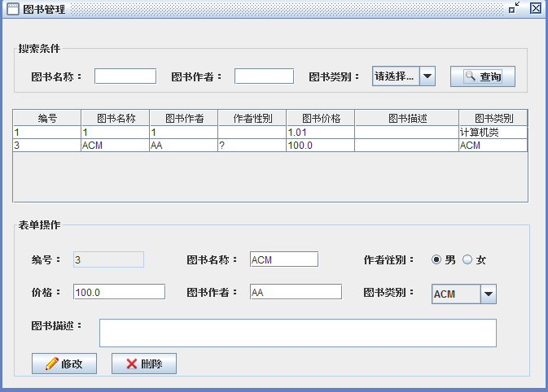This screenshot has height=392, width=548.
Task: Select the 女 radio button
Action: [x=467, y=259]
